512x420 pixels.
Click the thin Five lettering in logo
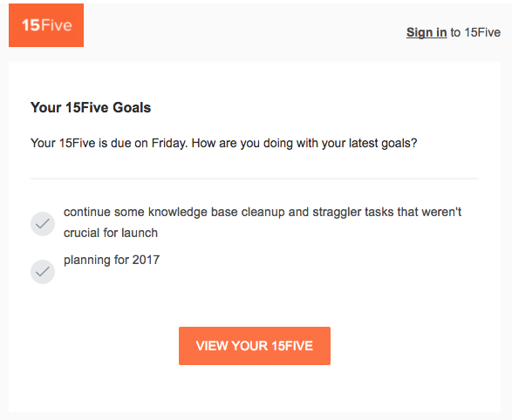57,25
